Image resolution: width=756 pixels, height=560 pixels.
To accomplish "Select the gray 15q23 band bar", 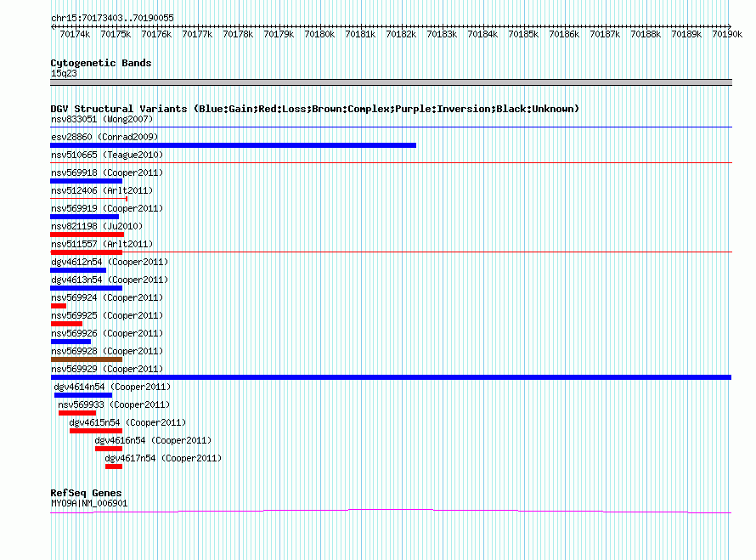I will (391, 82).
